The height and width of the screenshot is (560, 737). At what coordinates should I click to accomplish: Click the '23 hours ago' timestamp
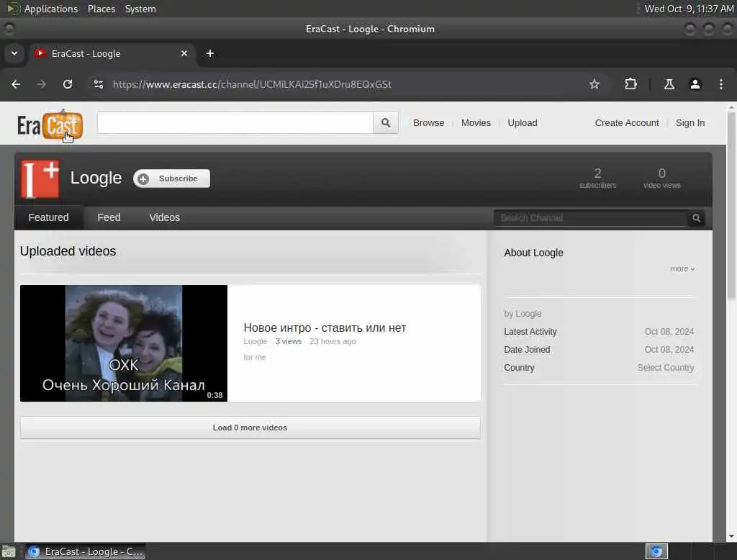point(333,341)
